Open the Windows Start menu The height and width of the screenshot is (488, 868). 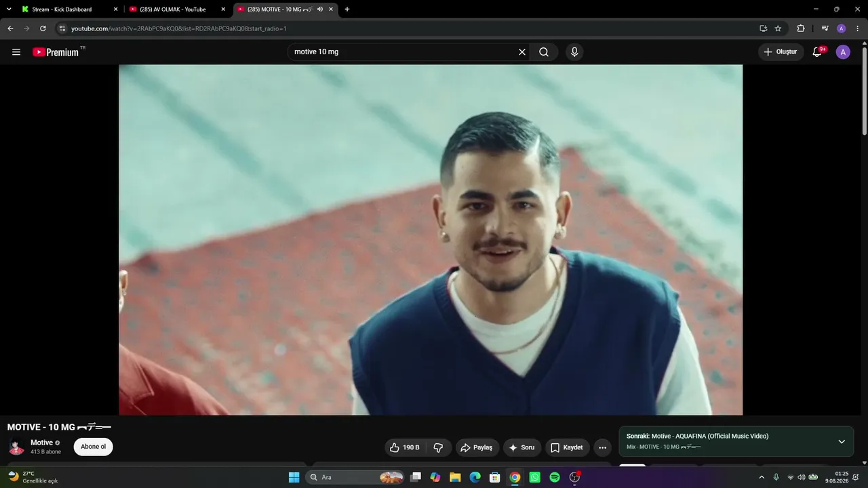tap(294, 477)
